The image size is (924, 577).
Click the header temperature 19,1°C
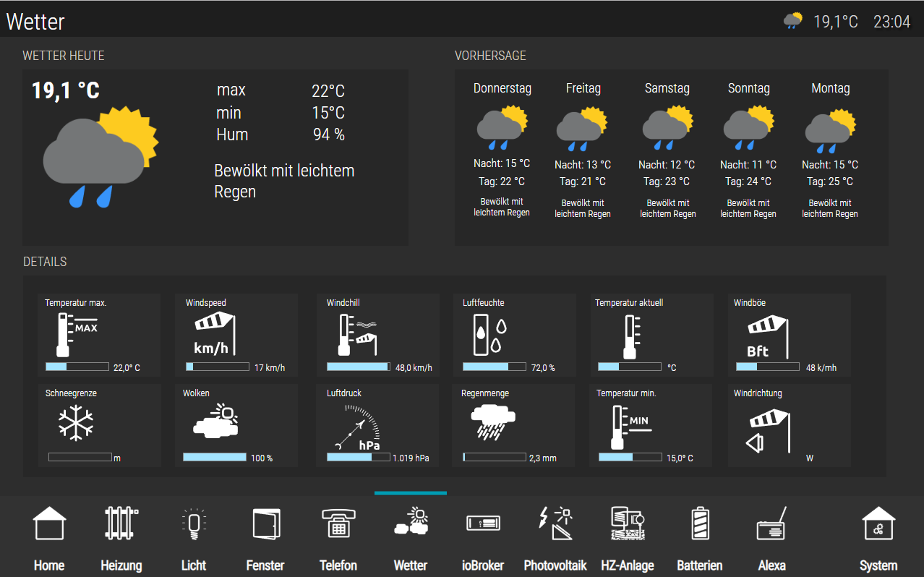pyautogui.click(x=836, y=22)
